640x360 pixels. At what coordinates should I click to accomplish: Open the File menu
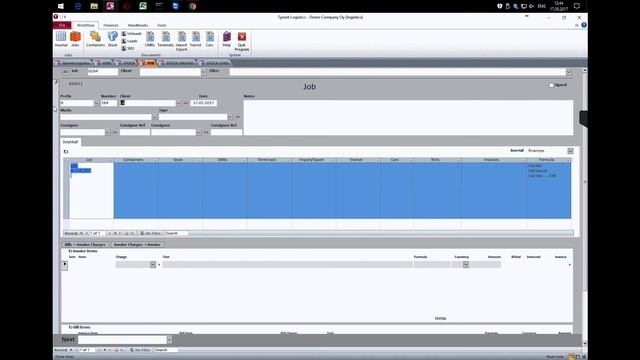(x=62, y=25)
